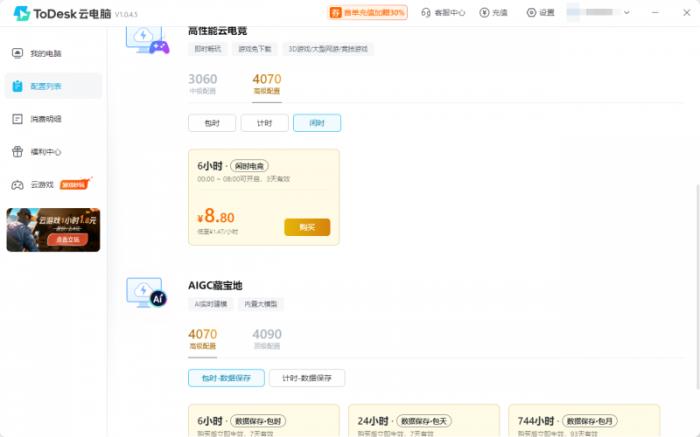Select the 6小时 闲时电竞 plan card

264,197
